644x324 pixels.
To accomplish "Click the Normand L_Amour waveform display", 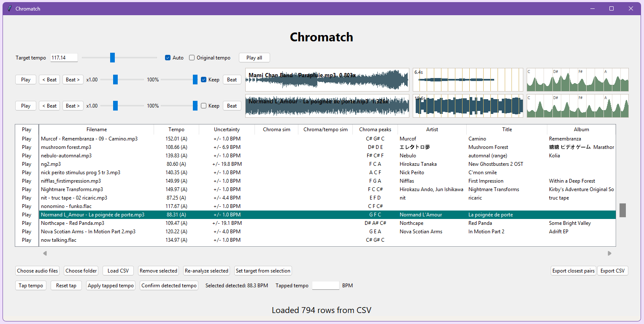I will pyautogui.click(x=327, y=106).
